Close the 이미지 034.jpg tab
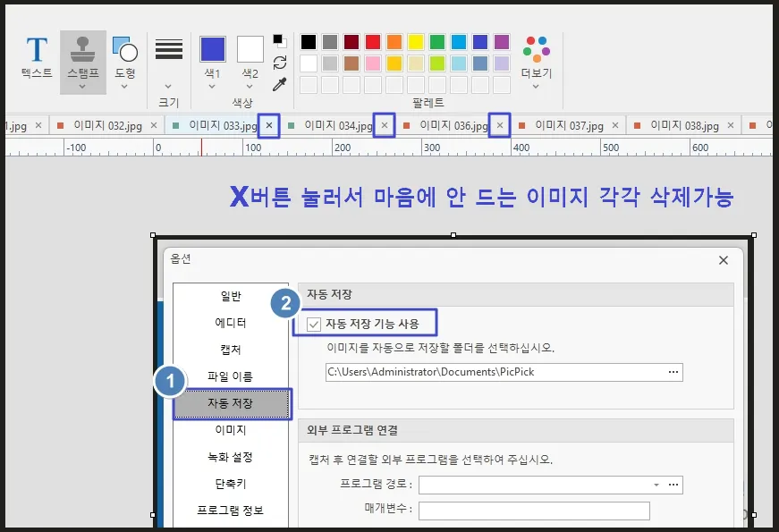This screenshot has height=532, width=779. pyautogui.click(x=385, y=126)
